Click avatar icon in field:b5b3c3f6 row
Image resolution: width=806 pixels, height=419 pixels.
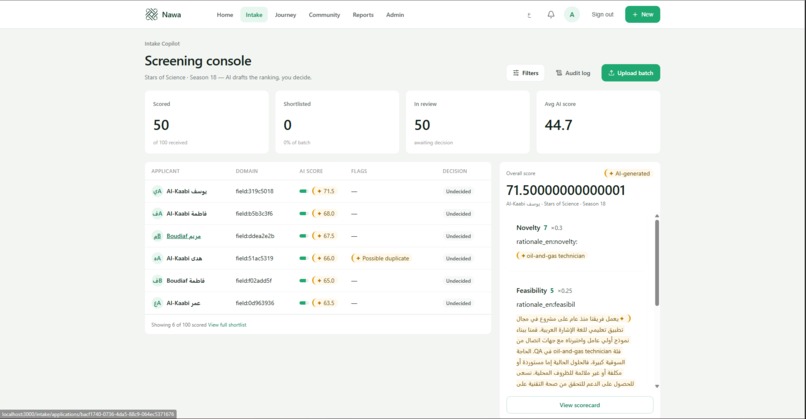pyautogui.click(x=157, y=213)
